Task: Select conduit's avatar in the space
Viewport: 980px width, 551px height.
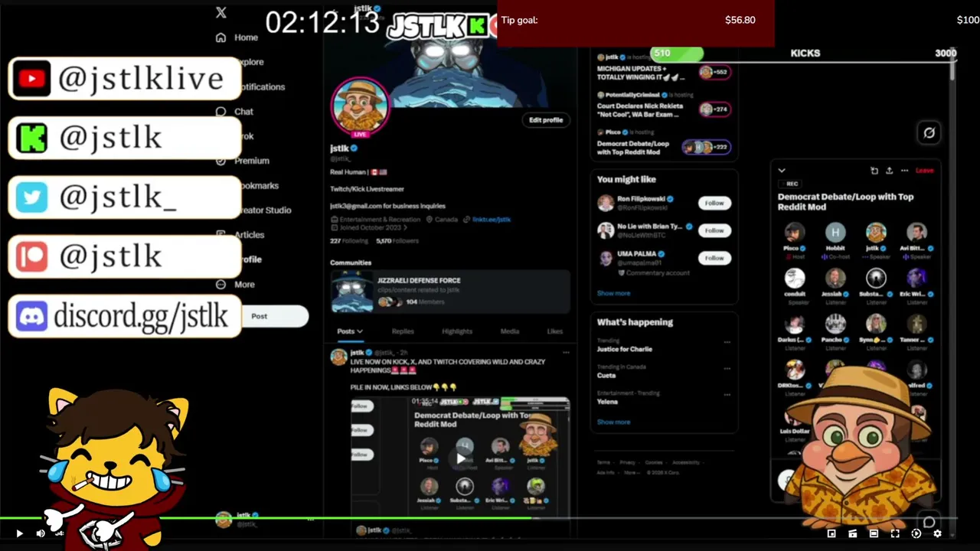Action: click(x=795, y=278)
